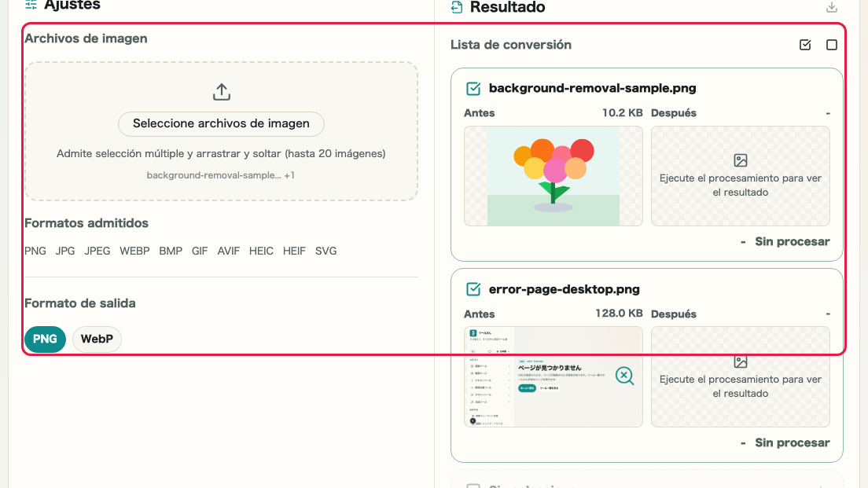This screenshot has width=868, height=488.
Task: Click the 10.2 KB file size
Action: 622,113
